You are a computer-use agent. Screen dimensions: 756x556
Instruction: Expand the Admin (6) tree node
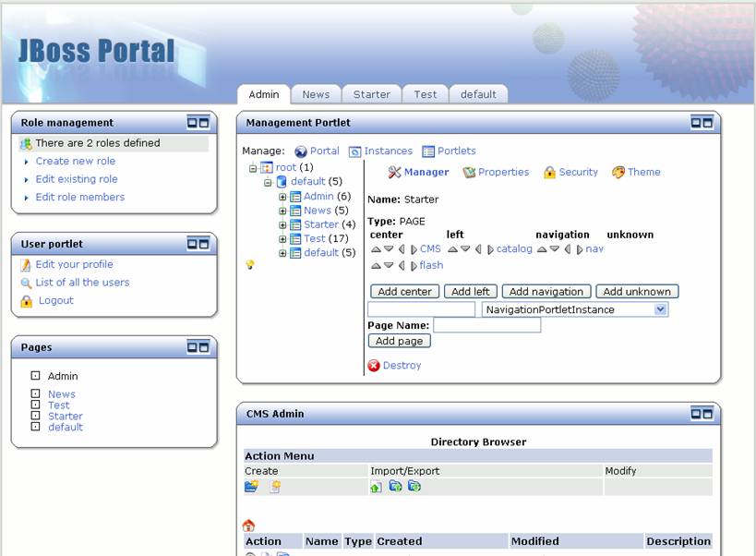[282, 197]
